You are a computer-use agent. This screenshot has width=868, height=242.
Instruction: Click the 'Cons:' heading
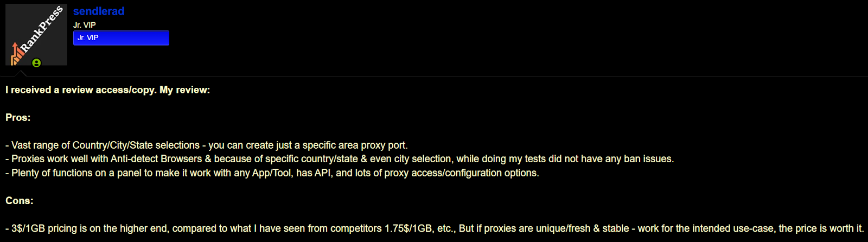[x=20, y=201]
